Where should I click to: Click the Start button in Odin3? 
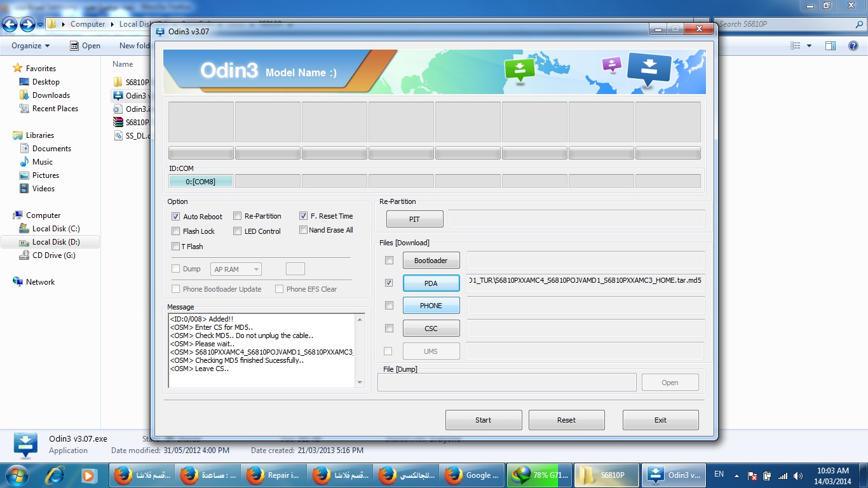(484, 420)
